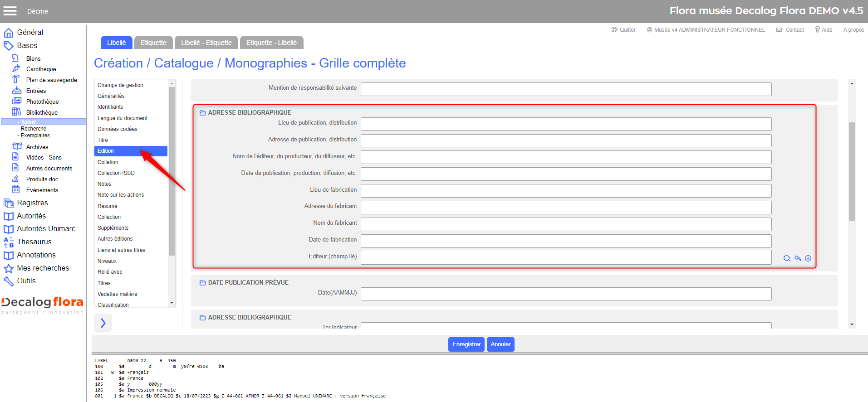868x402 pixels.
Task: Click the undo arrow icon beside Editeur field
Action: coord(798,258)
